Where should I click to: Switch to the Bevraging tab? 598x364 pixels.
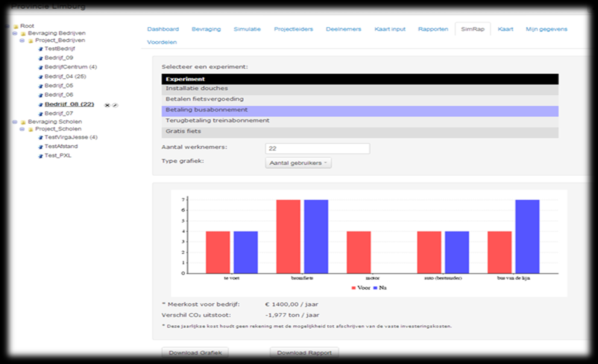[x=206, y=29]
